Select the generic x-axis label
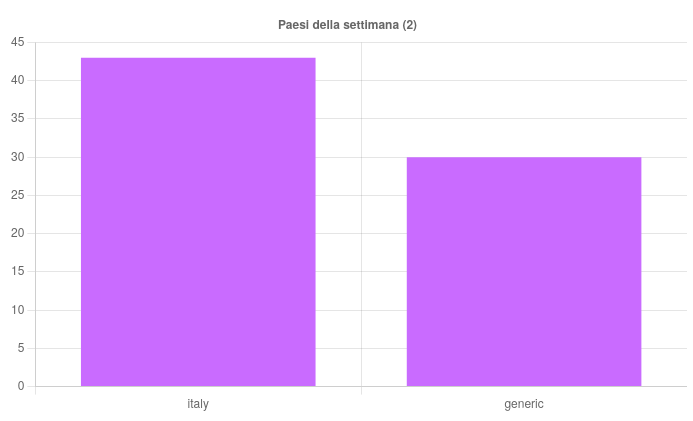This screenshot has width=693, height=421. tap(524, 404)
